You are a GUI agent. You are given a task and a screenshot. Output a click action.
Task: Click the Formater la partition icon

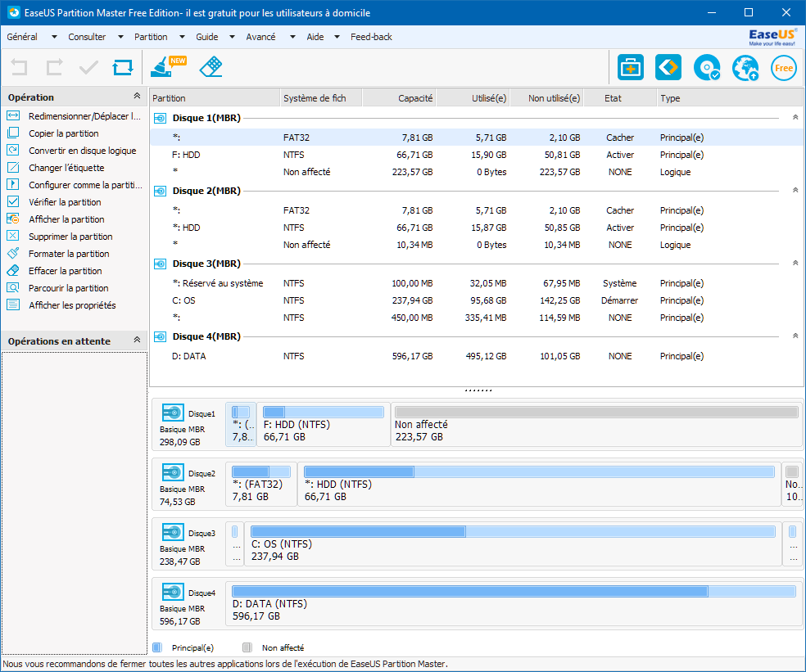[x=13, y=253]
